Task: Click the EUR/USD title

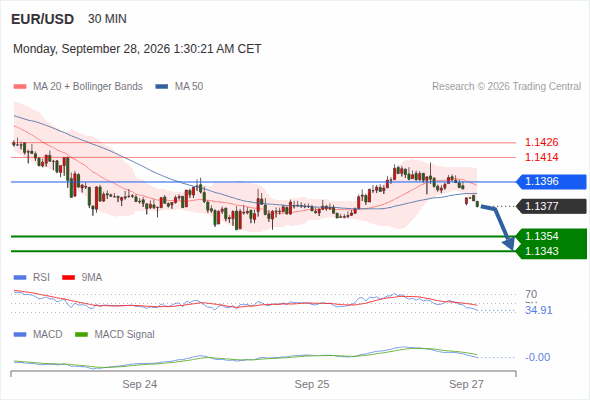Action: coord(43,19)
